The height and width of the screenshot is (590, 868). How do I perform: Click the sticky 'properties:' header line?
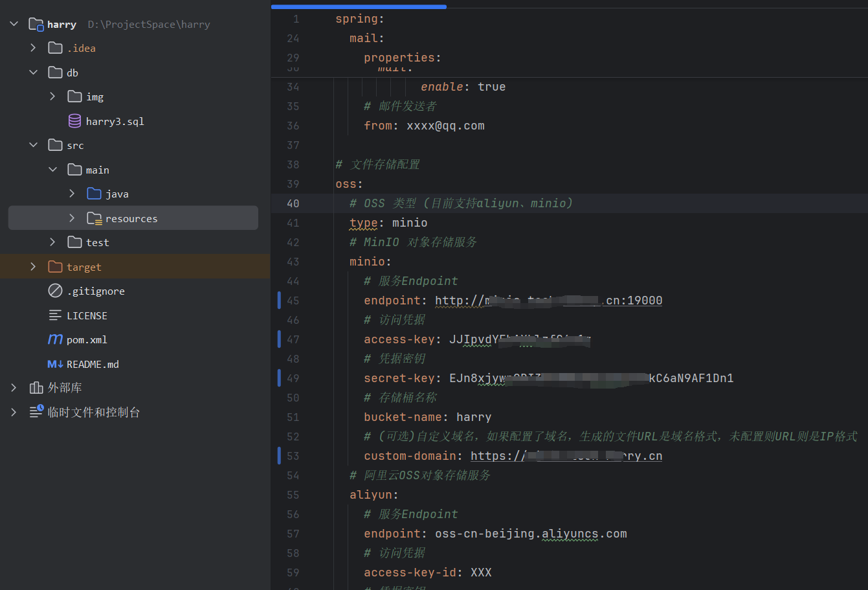click(x=402, y=58)
